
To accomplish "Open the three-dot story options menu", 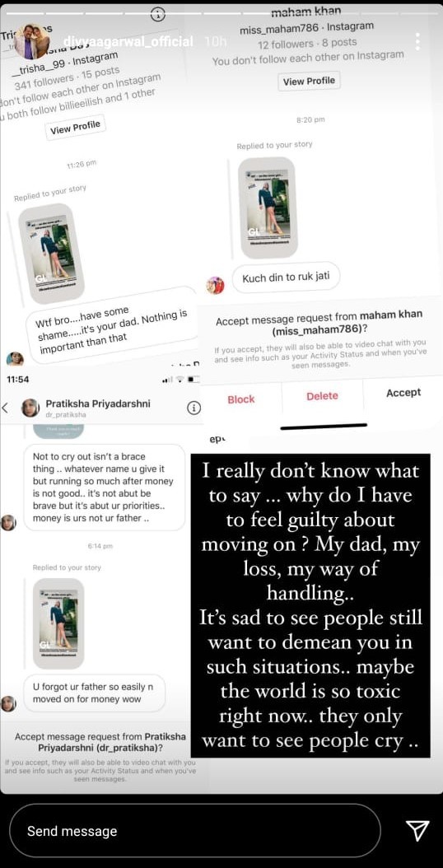I will click(x=417, y=41).
